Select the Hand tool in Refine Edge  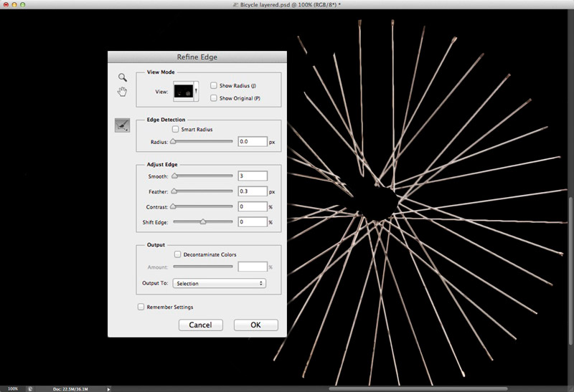[x=123, y=91]
